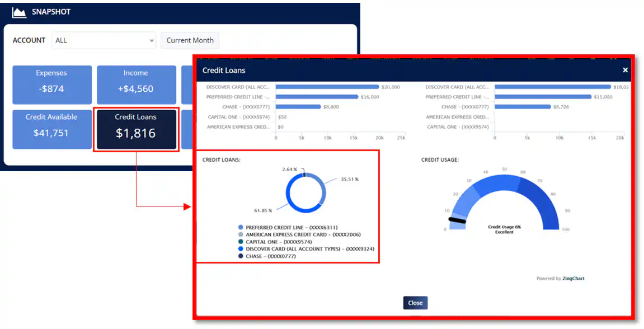Screen dimensions: 644x329
Task: Click the chart icon beside the SNAPSHOT header
Action: coord(19,12)
